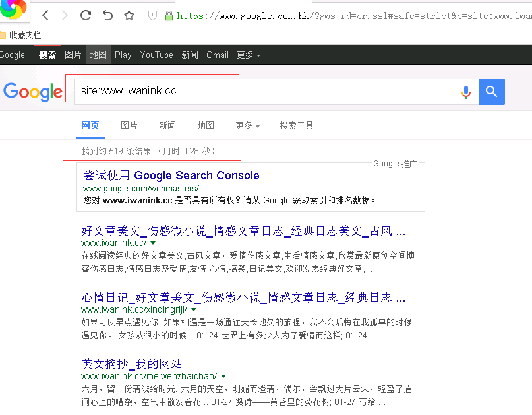Open 尝试使用 Google Search Console link

171,176
